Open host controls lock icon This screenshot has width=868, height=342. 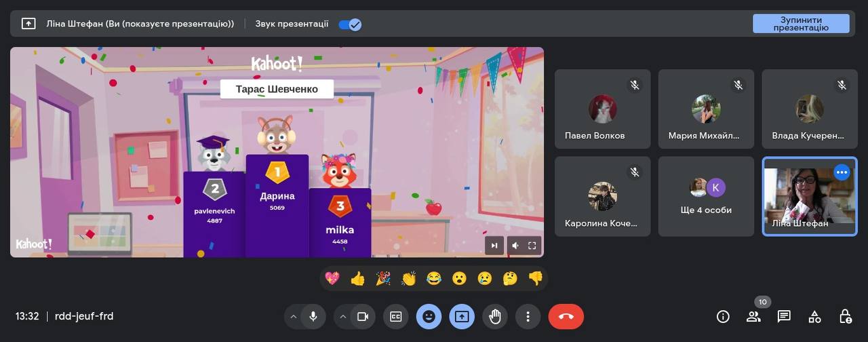click(845, 316)
